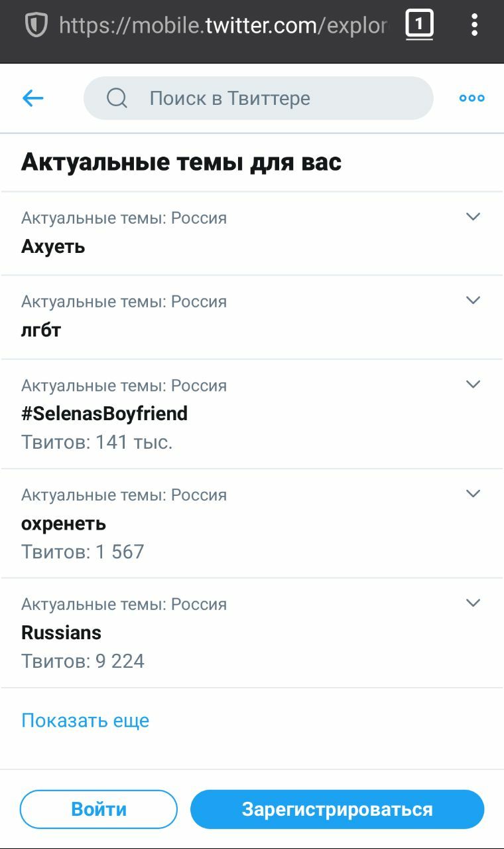Open the browser vertical dots menu
The image size is (504, 849).
click(x=474, y=25)
